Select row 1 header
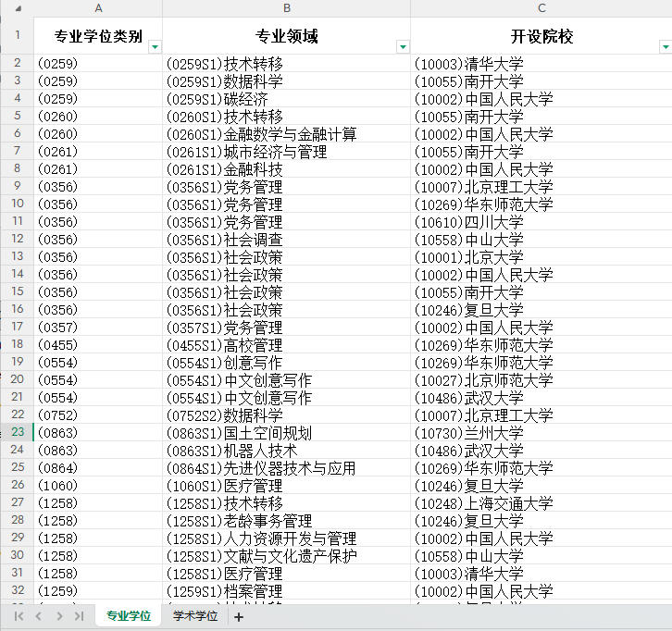Screen dimensions: 672x631 click(18, 35)
